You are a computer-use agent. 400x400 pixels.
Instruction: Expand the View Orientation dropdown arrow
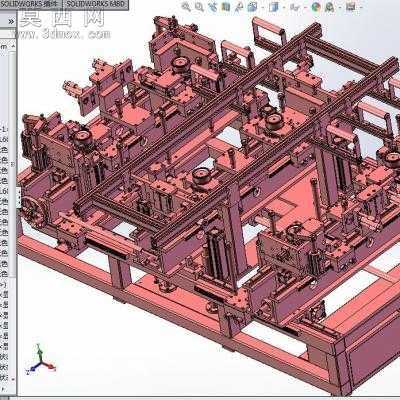(263, 7)
